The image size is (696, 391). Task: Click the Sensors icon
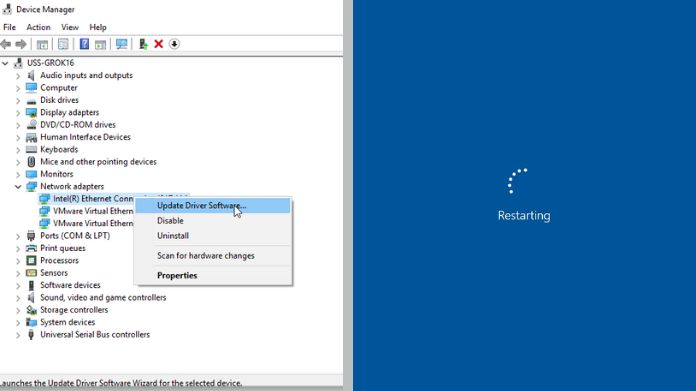coord(31,273)
